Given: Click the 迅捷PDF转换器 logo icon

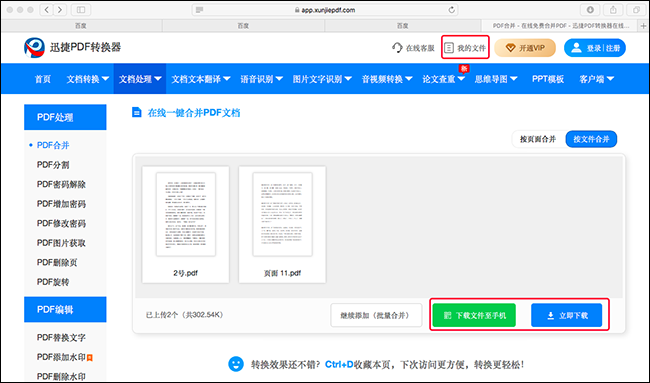Looking at the screenshot, I should click(34, 48).
